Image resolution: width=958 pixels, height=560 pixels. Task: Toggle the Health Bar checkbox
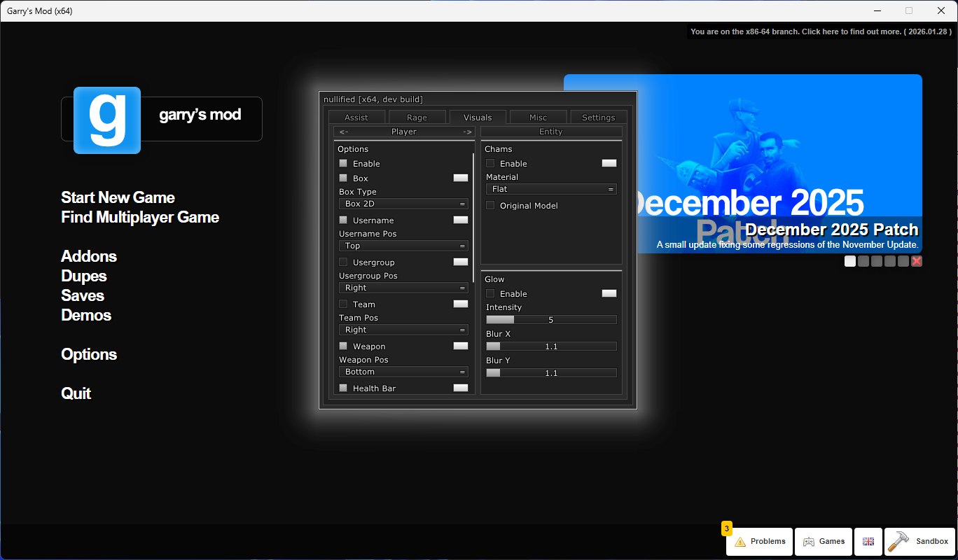coord(343,388)
